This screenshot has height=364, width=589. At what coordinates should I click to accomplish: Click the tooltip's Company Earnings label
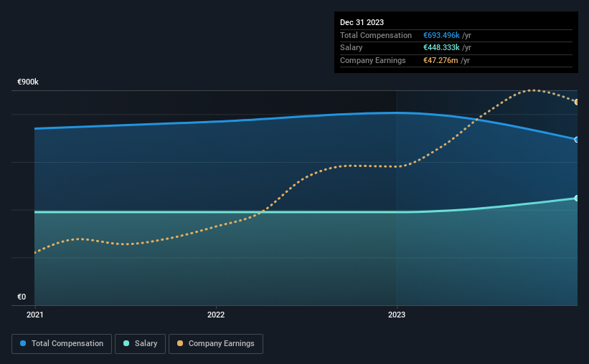pyautogui.click(x=372, y=60)
